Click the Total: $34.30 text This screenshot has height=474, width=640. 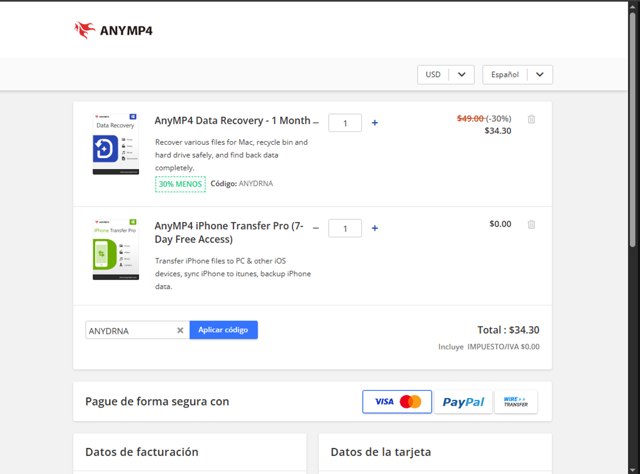tap(508, 330)
